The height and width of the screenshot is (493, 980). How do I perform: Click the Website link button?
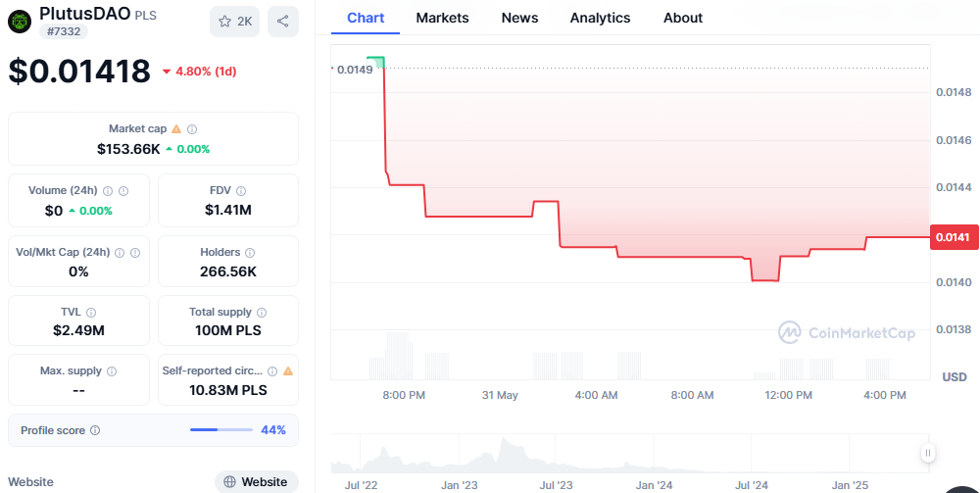257,481
